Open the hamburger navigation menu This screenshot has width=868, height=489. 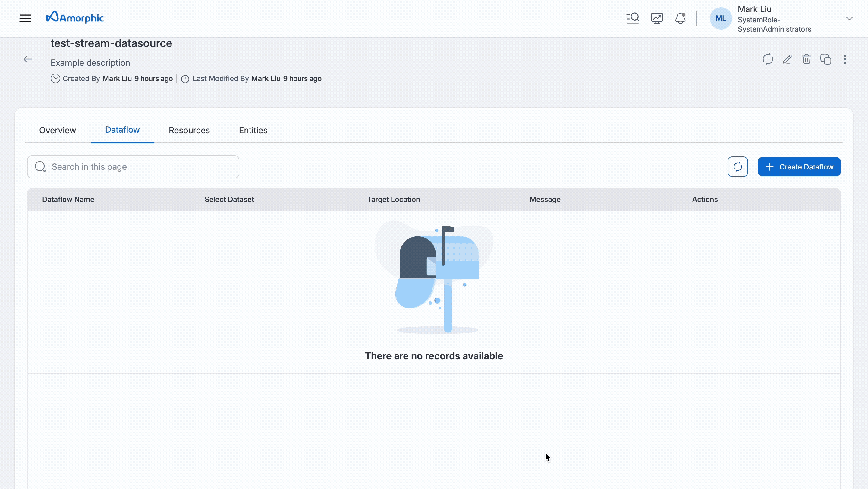coord(25,18)
